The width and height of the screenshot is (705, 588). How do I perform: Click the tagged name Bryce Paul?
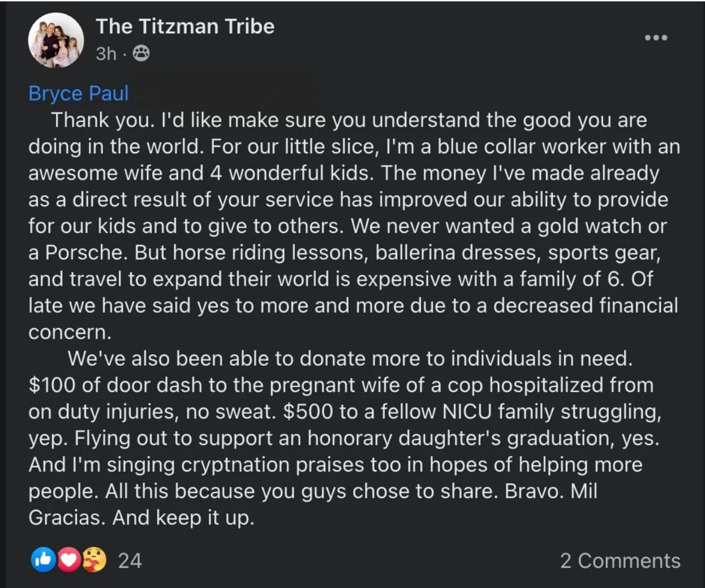[x=79, y=93]
